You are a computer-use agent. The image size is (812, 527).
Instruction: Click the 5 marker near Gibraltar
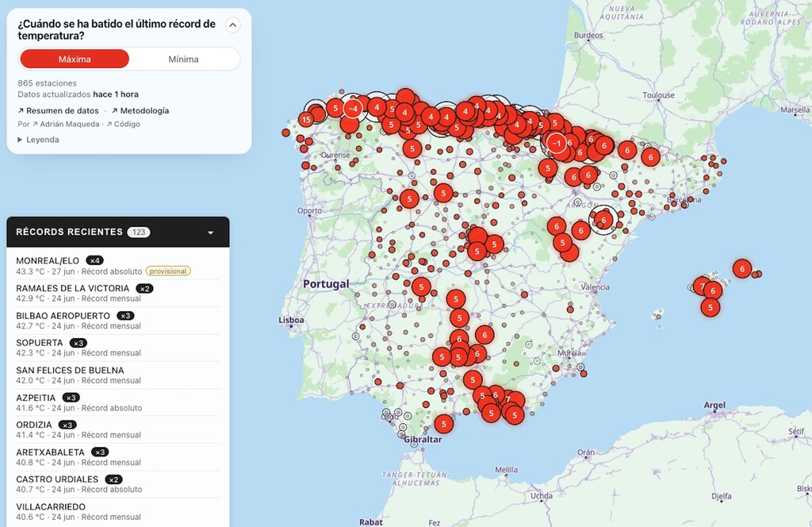coord(444,424)
